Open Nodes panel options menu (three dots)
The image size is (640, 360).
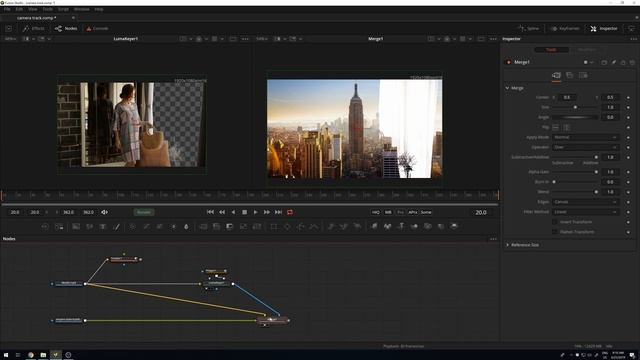(493, 239)
